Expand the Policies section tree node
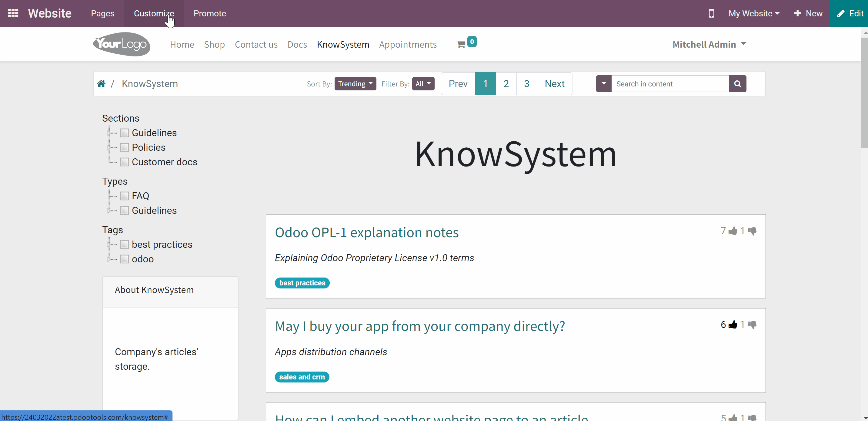This screenshot has width=868, height=421. [109, 147]
